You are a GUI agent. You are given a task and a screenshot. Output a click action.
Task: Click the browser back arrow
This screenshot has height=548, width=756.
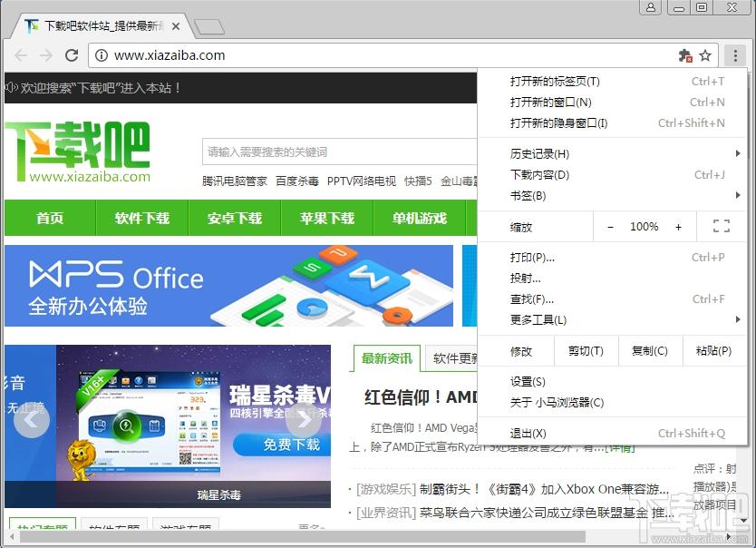click(21, 55)
